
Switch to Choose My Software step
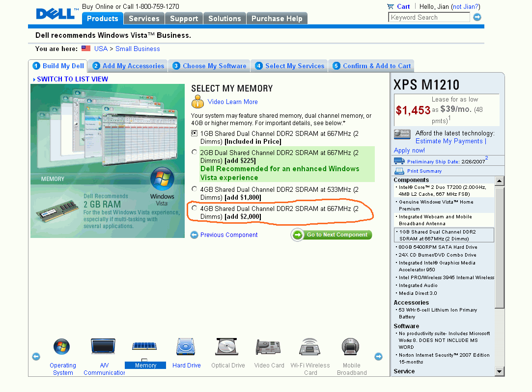point(209,66)
